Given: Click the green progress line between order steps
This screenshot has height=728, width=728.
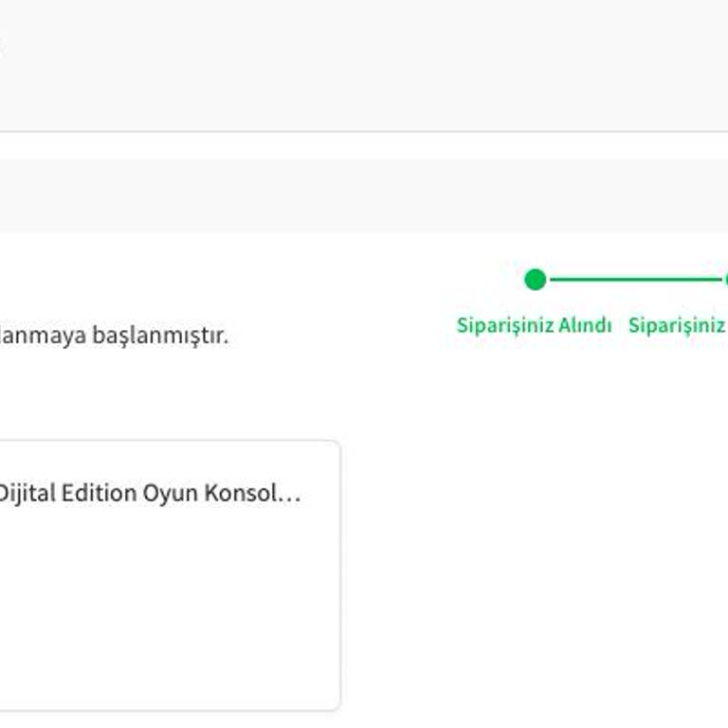Looking at the screenshot, I should point(635,280).
